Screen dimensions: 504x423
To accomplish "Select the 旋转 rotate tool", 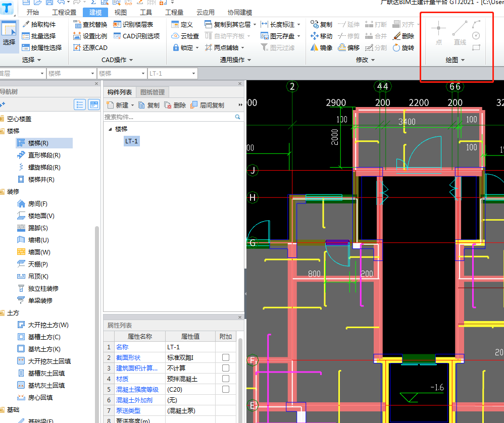I will pyautogui.click(x=404, y=47).
